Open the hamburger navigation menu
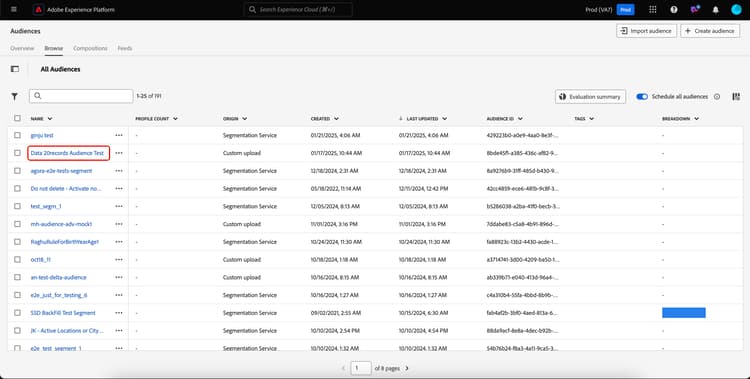The image size is (750, 379). coord(13,10)
